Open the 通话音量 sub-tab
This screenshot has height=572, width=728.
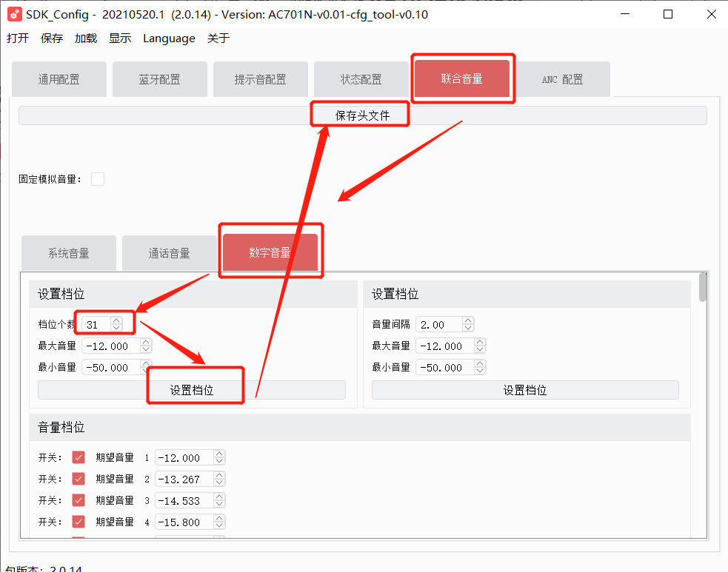tap(170, 253)
